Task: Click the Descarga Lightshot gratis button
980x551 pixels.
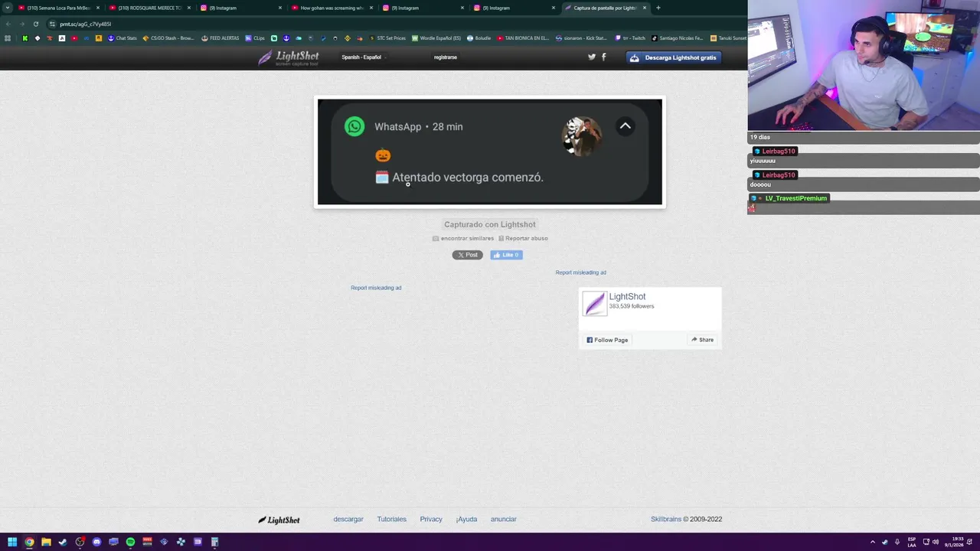Action: 674,57
